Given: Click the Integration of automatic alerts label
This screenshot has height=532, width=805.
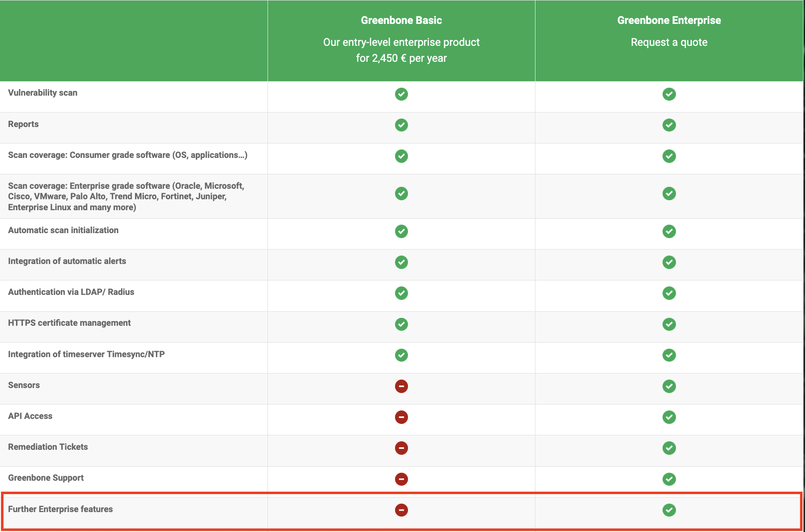Looking at the screenshot, I should [x=67, y=261].
